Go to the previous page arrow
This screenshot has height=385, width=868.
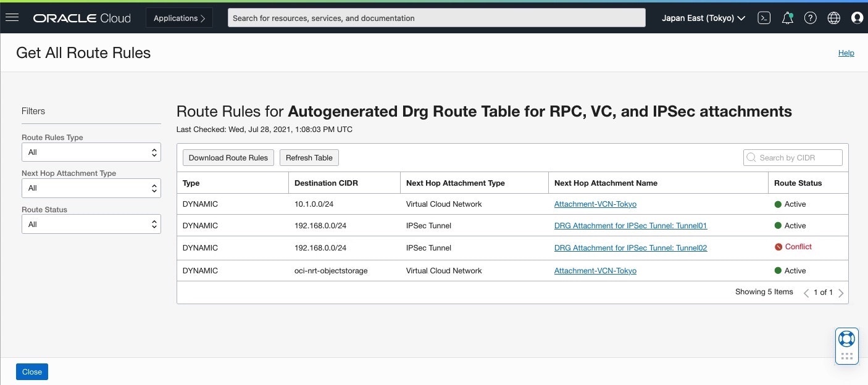click(x=806, y=293)
